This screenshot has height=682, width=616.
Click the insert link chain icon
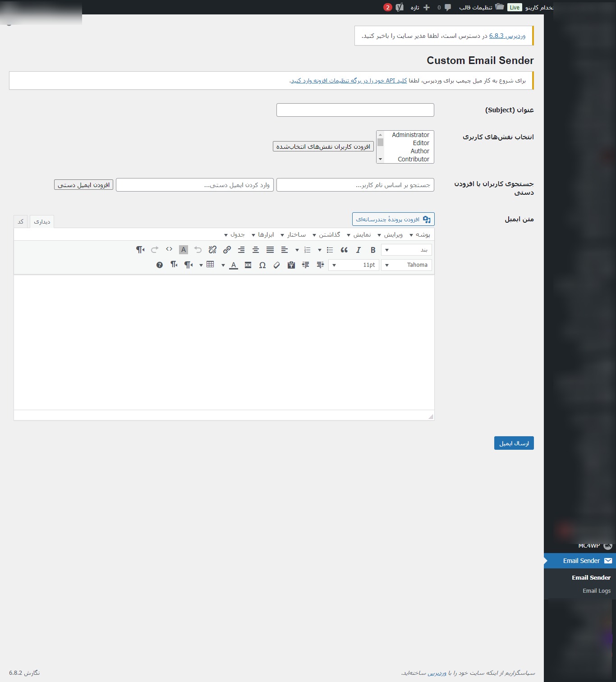227,250
